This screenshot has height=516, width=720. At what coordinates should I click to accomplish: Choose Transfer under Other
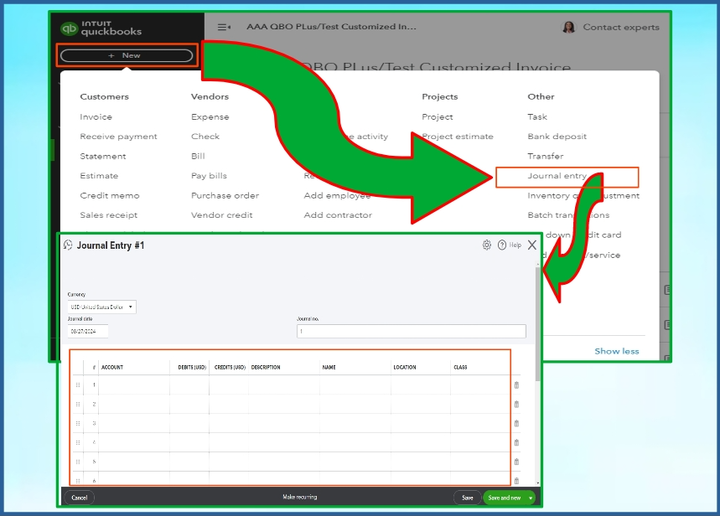click(x=545, y=156)
